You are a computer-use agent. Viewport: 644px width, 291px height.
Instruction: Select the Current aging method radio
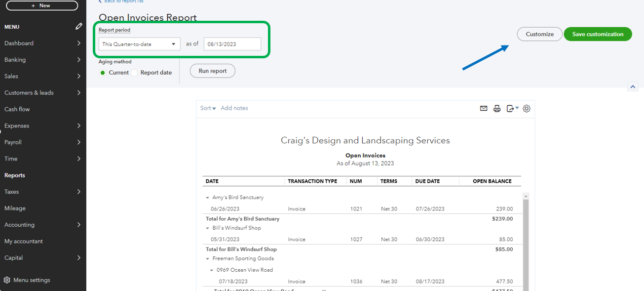coord(103,73)
